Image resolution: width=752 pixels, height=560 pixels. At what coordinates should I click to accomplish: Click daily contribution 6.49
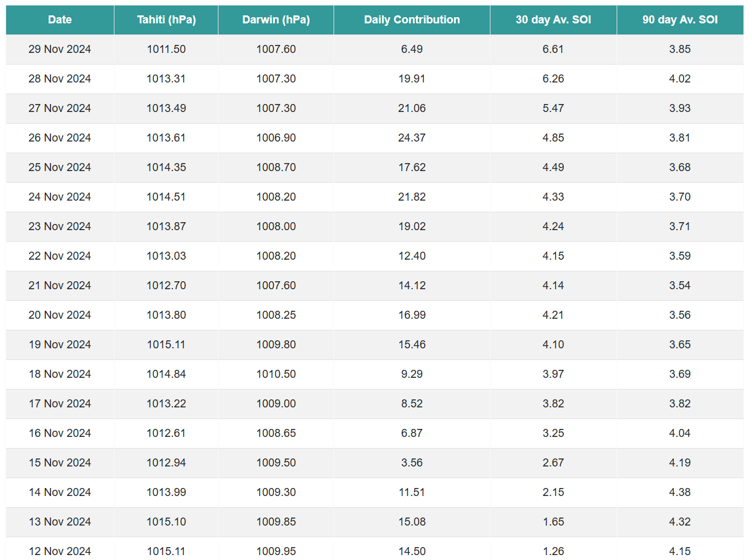click(x=412, y=49)
